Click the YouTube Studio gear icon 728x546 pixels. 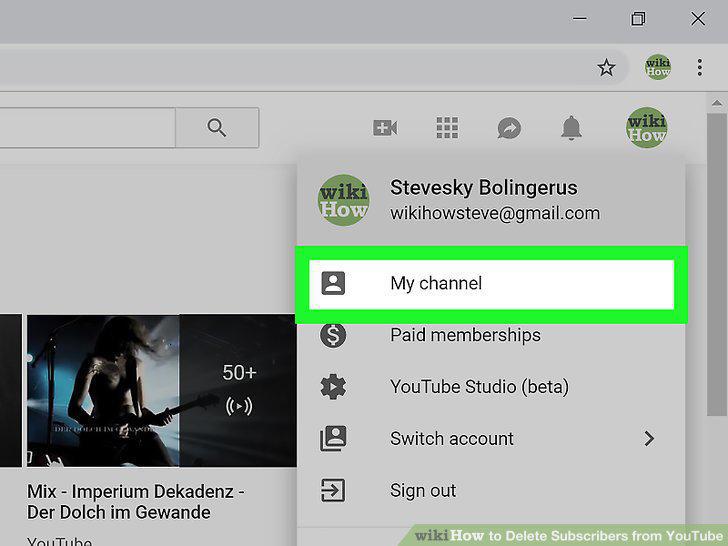coord(333,387)
